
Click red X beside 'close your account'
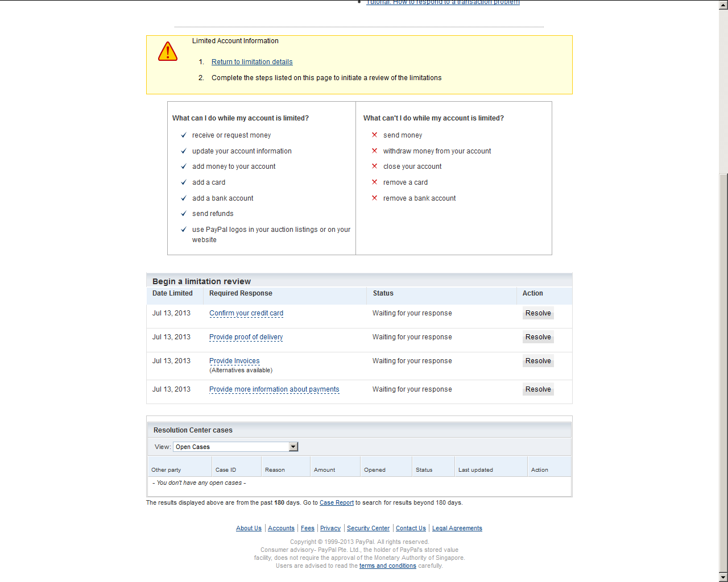click(x=374, y=166)
